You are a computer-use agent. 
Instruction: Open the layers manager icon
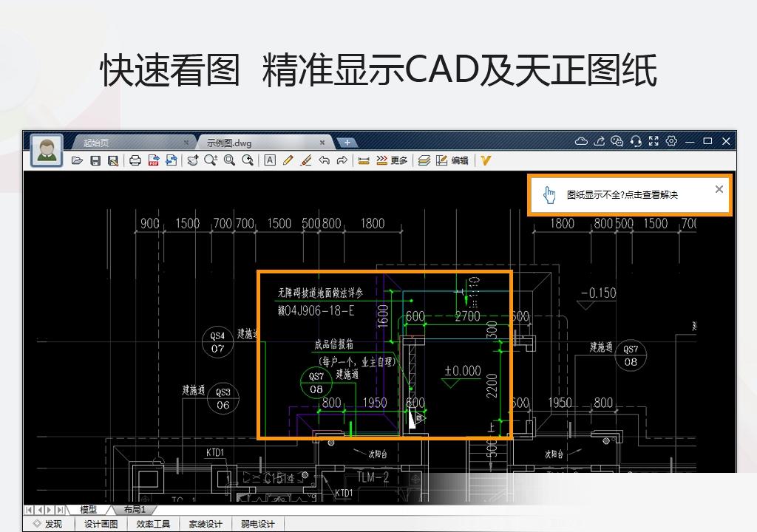coord(424,160)
